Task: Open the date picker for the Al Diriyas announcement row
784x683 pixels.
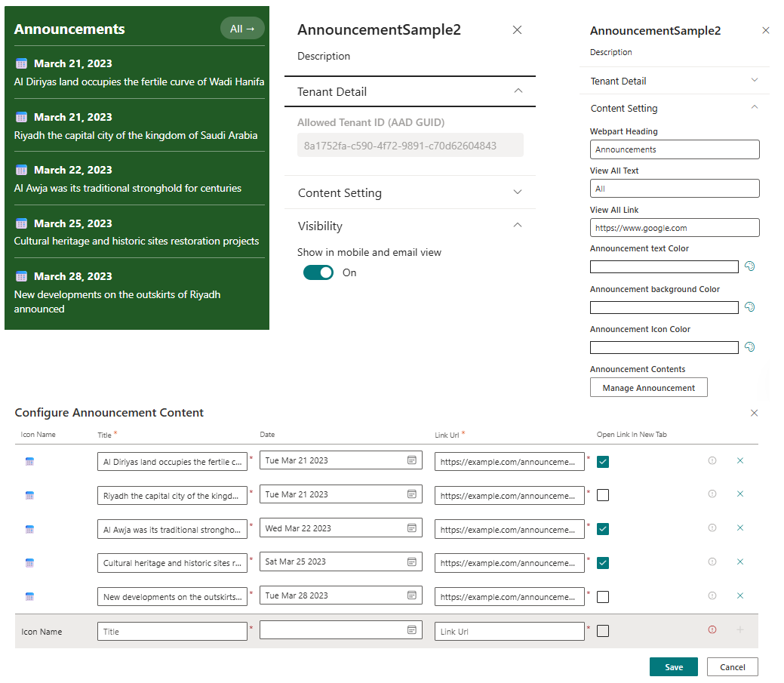Action: 414,460
